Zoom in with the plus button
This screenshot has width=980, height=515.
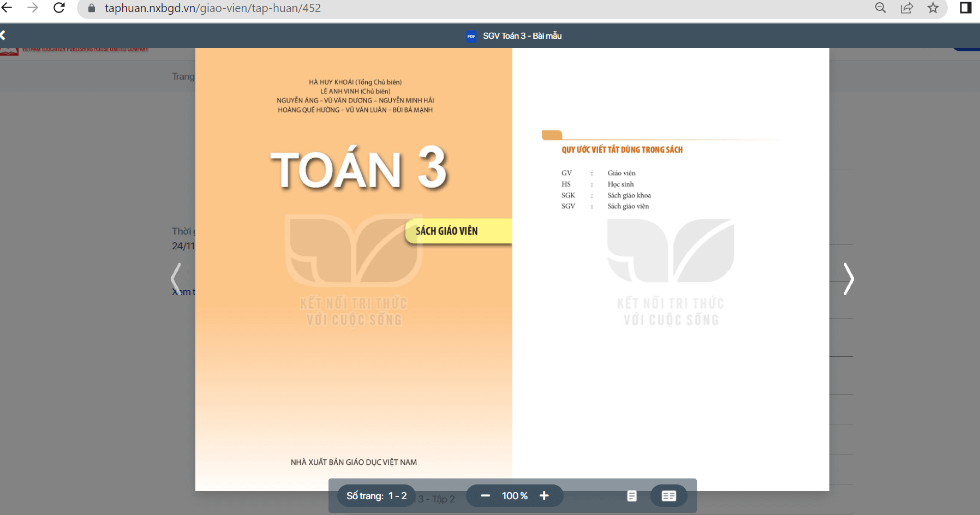[544, 496]
